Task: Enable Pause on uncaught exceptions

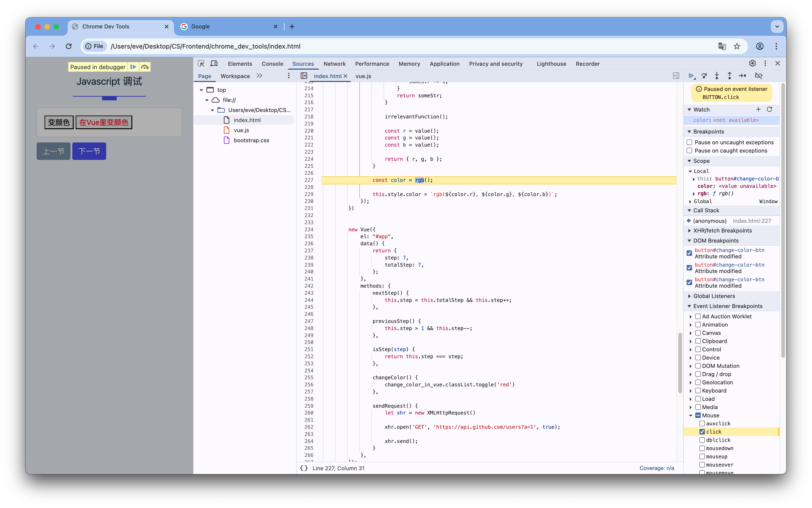Action: (690, 142)
